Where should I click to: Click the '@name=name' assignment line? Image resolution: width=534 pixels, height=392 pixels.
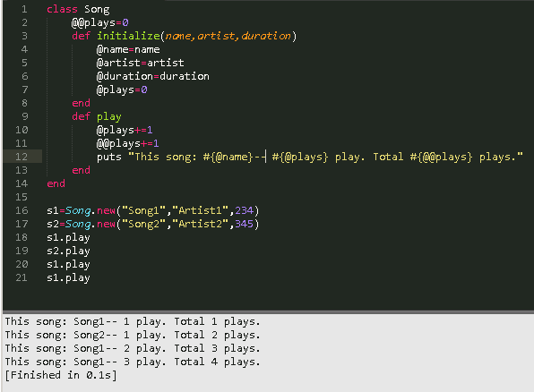pos(128,50)
